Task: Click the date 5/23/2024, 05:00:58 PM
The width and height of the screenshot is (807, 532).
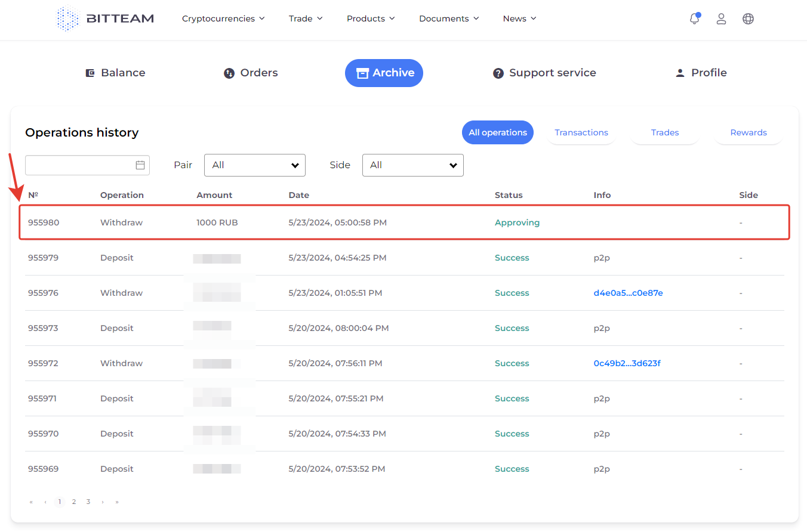Action: point(337,222)
